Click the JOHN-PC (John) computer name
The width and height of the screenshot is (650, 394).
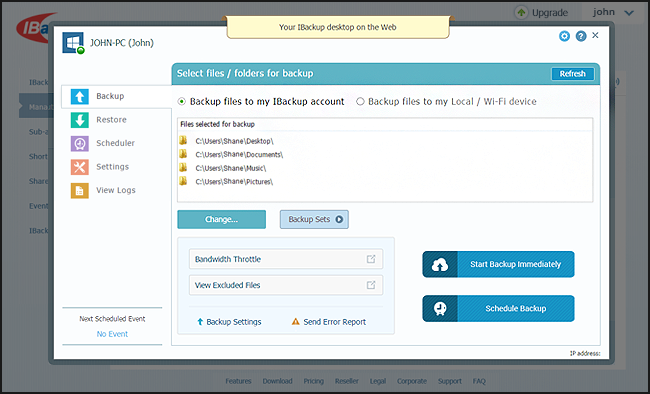122,43
